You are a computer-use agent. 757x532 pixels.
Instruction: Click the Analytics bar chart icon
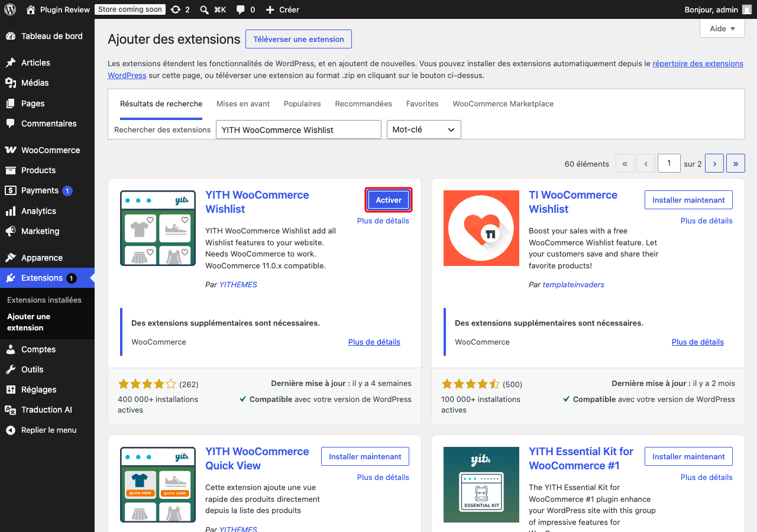(x=11, y=211)
